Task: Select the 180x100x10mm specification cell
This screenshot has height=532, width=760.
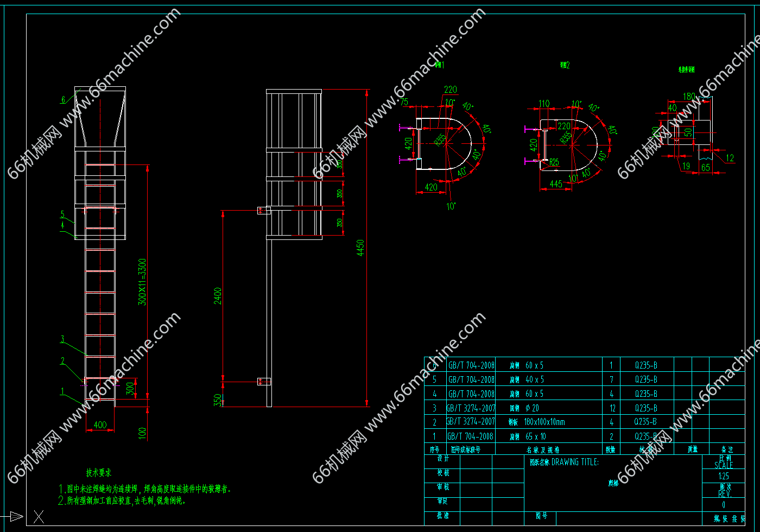Action: pyautogui.click(x=544, y=422)
